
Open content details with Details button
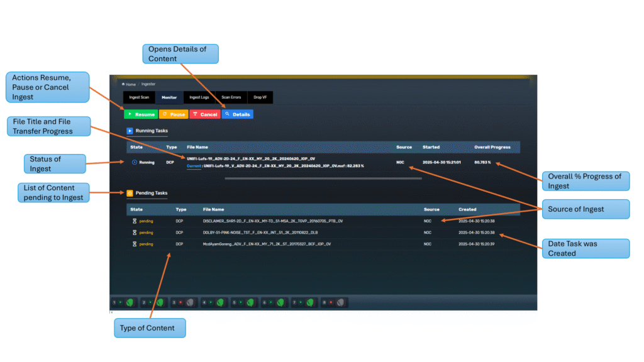(238, 114)
